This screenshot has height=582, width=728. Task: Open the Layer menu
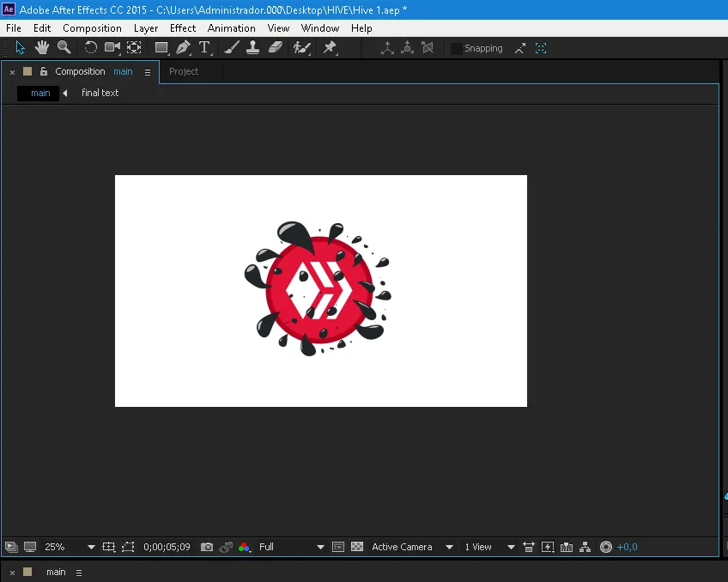click(146, 28)
